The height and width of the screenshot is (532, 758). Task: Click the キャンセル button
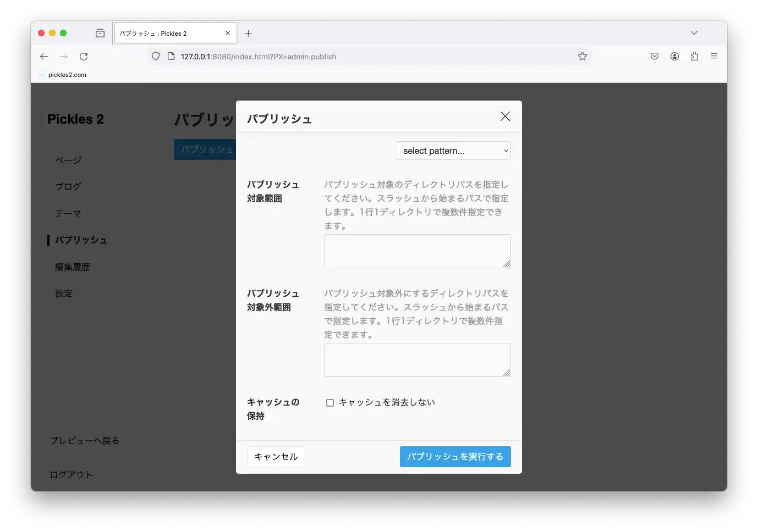point(276,457)
